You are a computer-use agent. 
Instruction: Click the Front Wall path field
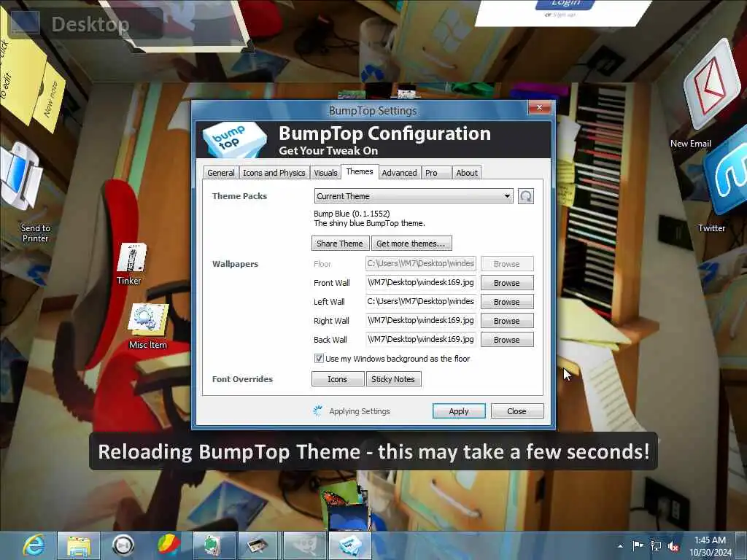421,282
